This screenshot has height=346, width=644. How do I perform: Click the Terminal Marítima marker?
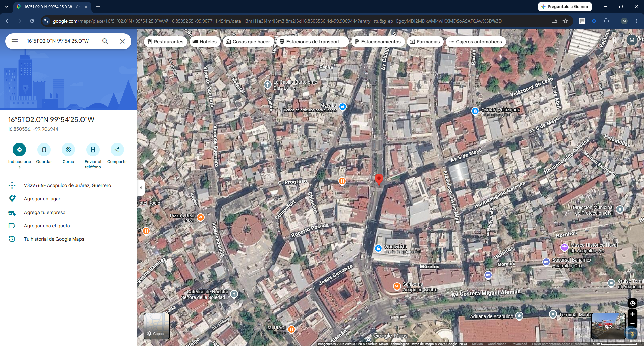pyautogui.click(x=553, y=314)
